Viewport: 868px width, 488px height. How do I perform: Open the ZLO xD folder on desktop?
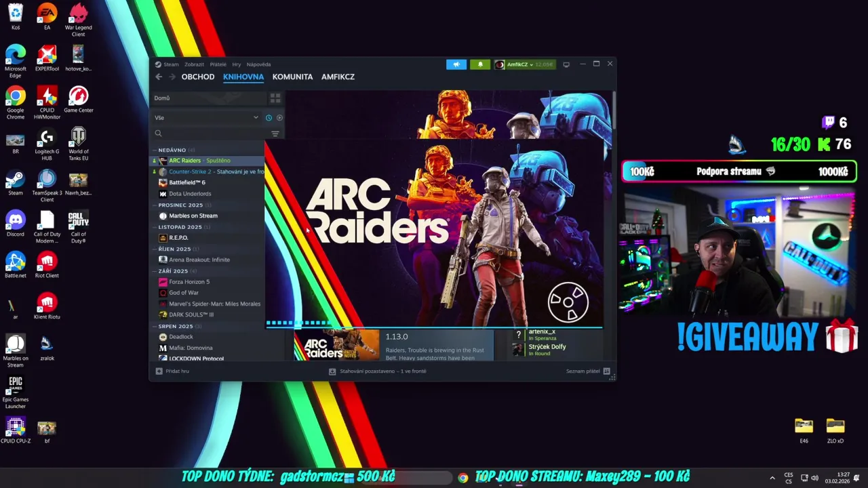click(835, 430)
